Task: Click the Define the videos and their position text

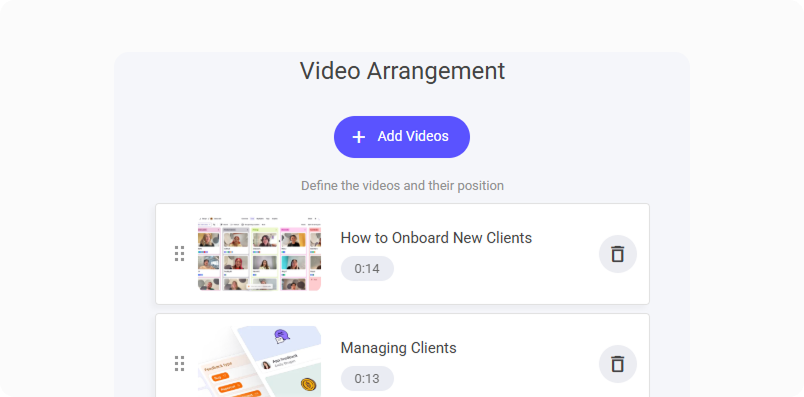Action: tap(403, 186)
